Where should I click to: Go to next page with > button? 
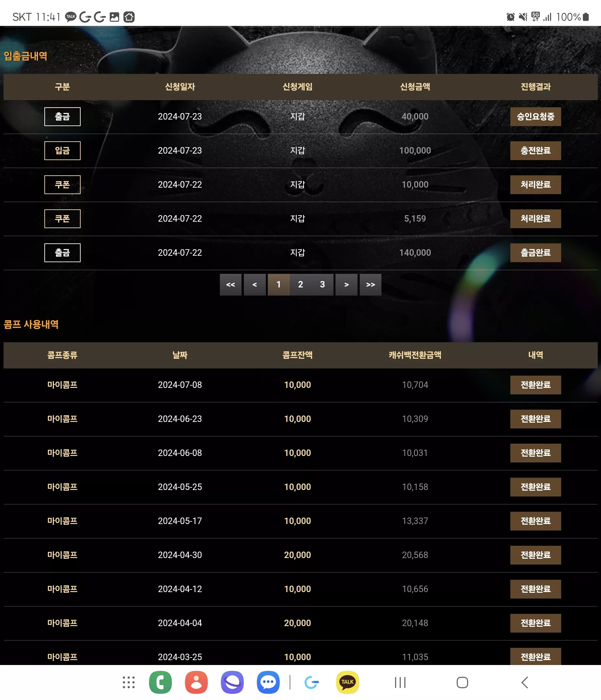click(346, 285)
